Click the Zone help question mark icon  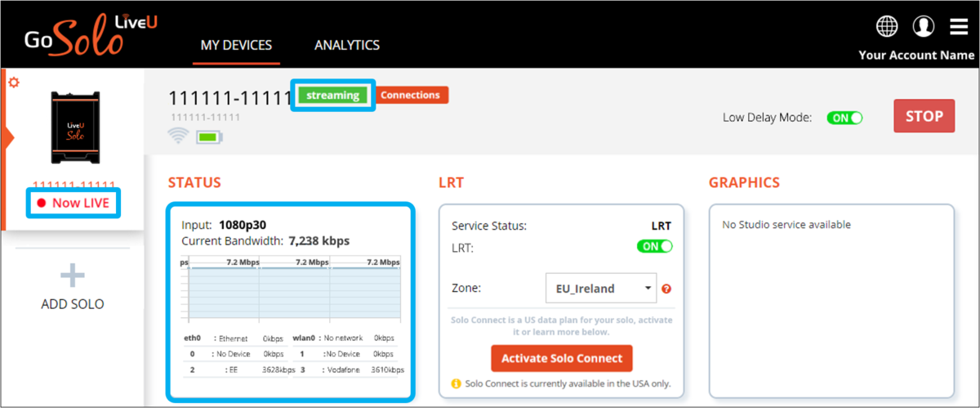pos(666,289)
